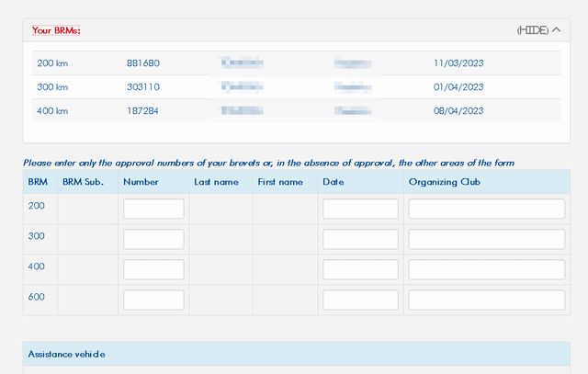Click the Number column header
588x374 pixels.
pos(141,182)
